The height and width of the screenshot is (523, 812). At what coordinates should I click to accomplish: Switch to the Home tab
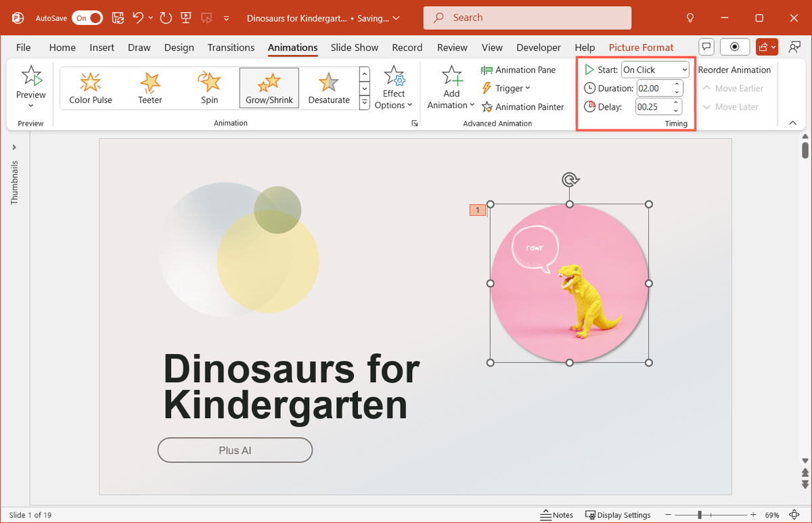coord(62,47)
